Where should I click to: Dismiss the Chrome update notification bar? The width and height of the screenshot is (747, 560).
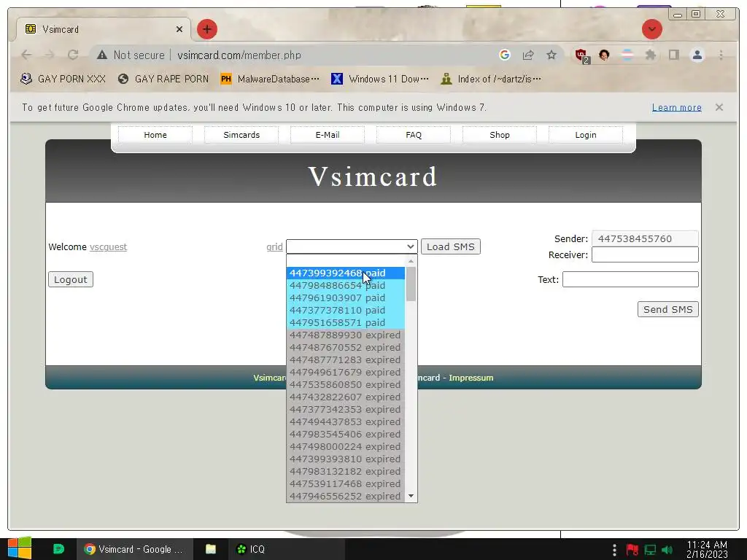719,108
